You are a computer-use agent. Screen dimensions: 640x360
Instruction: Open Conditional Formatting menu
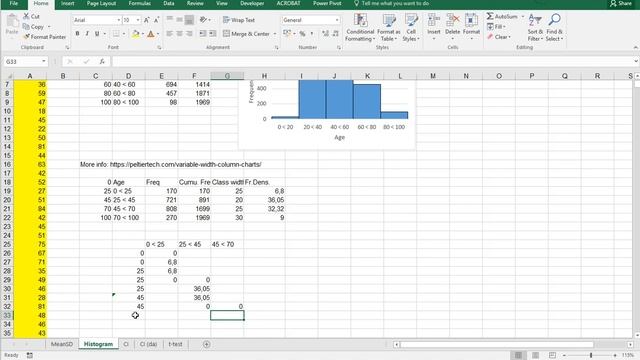(x=360, y=27)
